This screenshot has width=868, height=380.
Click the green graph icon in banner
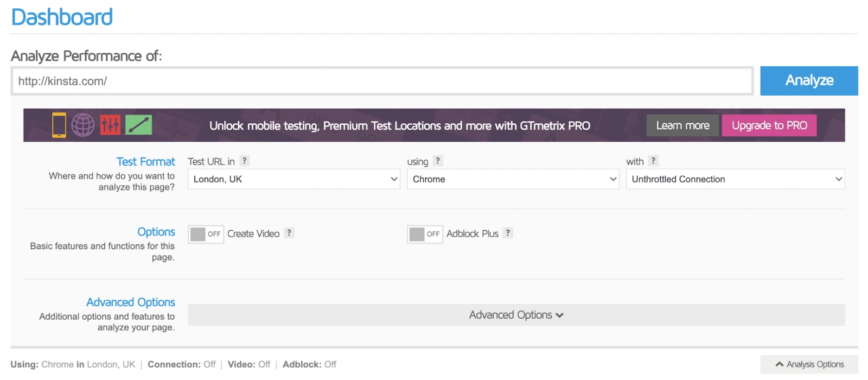tap(138, 125)
